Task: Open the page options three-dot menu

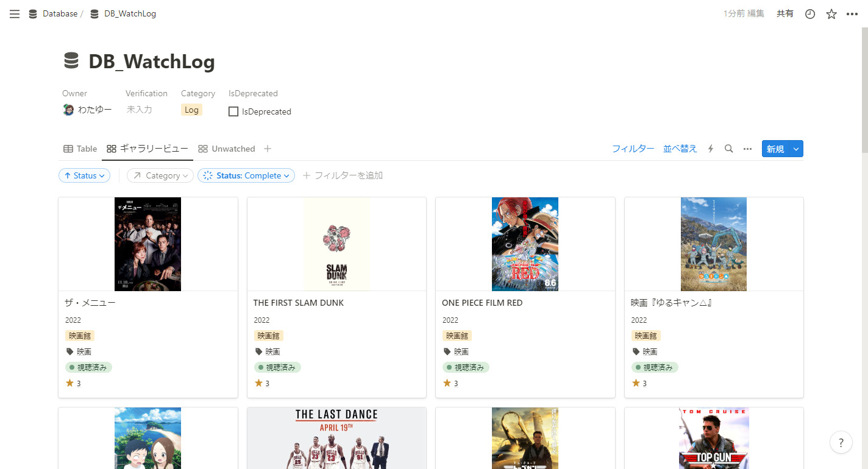Action: (852, 14)
